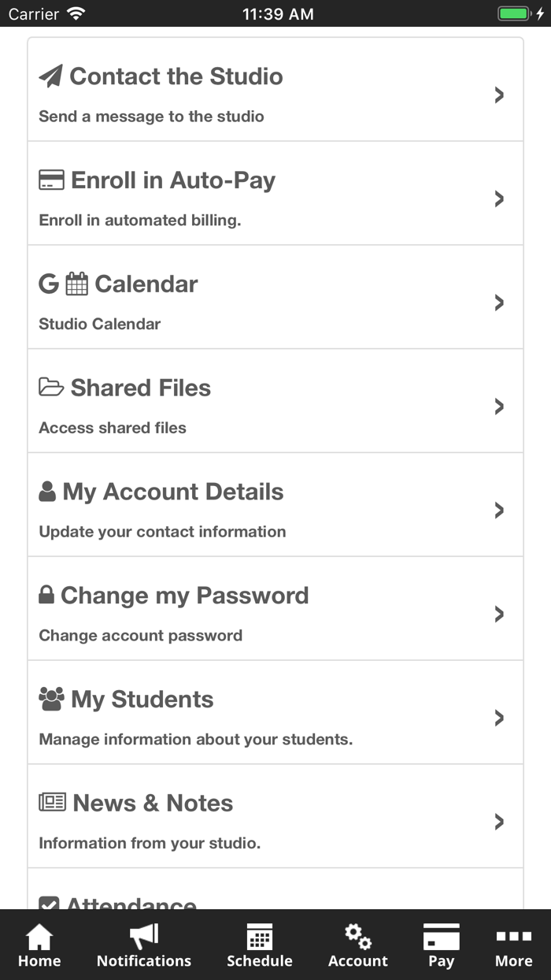Open Enroll in Auto-Pay using right chevron
The height and width of the screenshot is (980, 551).
499,199
